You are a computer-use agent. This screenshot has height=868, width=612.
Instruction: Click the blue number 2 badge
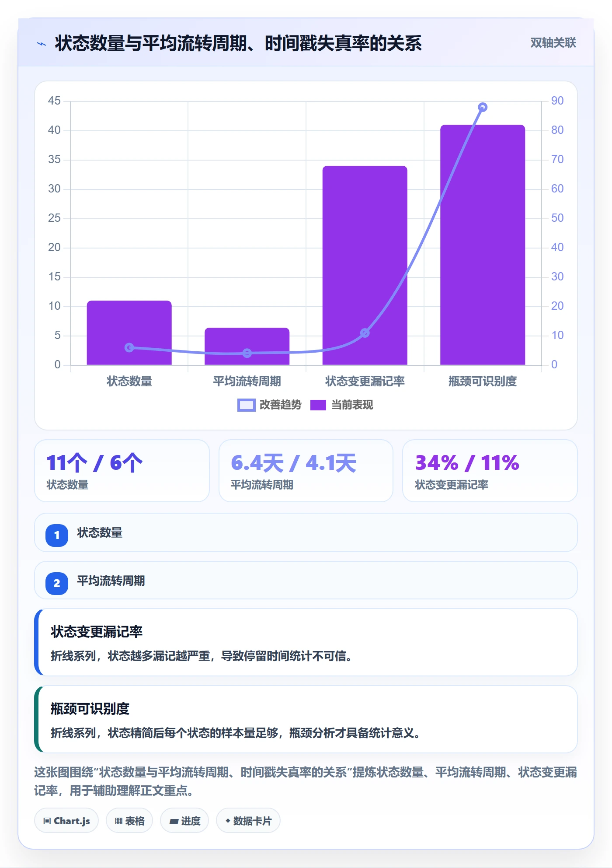pyautogui.click(x=57, y=583)
